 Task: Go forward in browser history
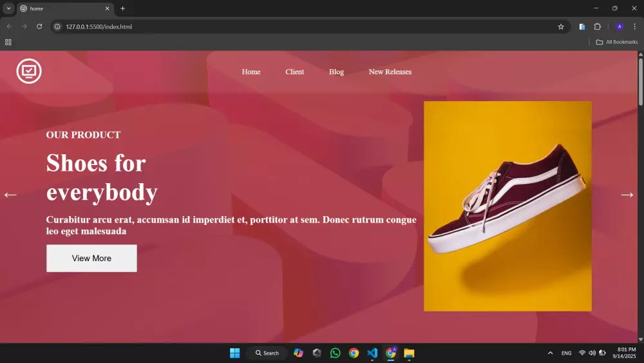tap(24, 26)
